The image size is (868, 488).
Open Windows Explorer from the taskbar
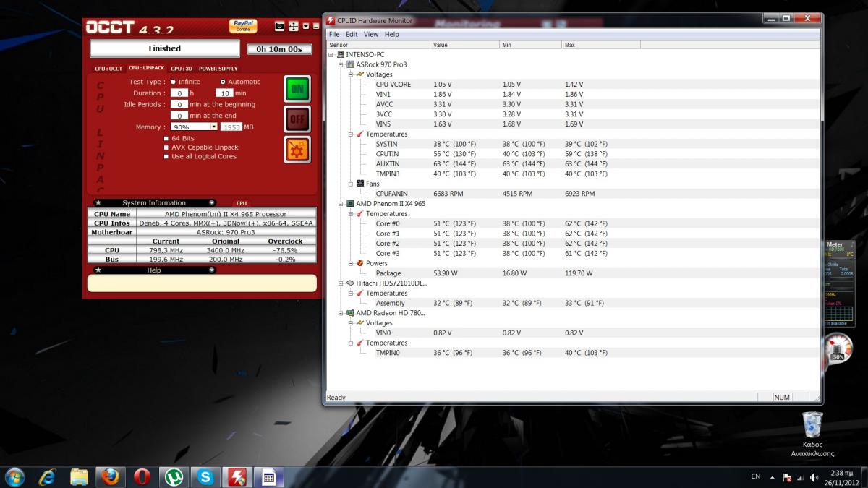tap(79, 476)
